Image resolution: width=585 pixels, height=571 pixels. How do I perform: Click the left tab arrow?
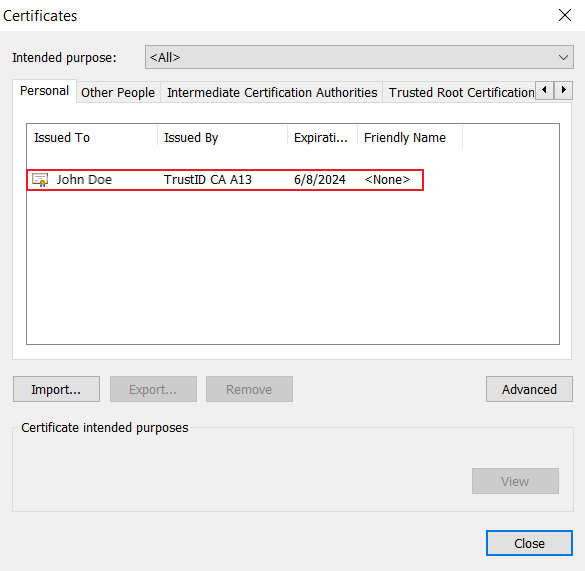pyautogui.click(x=544, y=90)
